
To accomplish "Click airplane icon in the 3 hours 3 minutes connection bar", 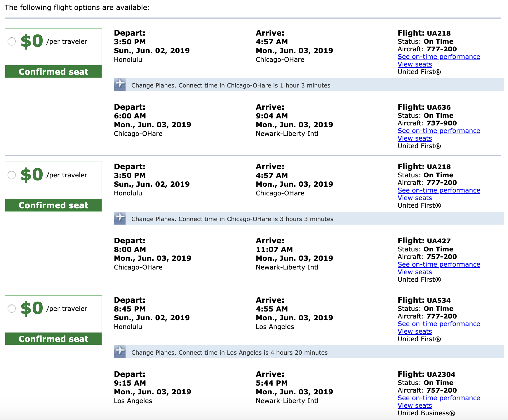I will [x=120, y=218].
